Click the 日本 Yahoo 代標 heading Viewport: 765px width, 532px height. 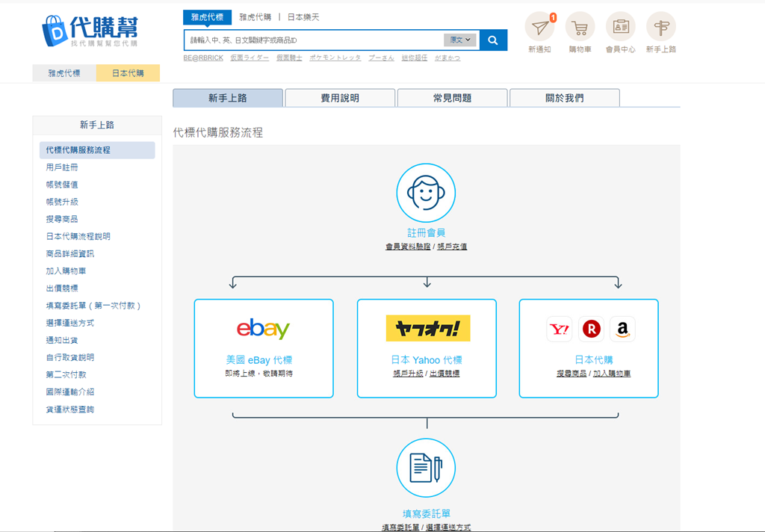tap(427, 360)
